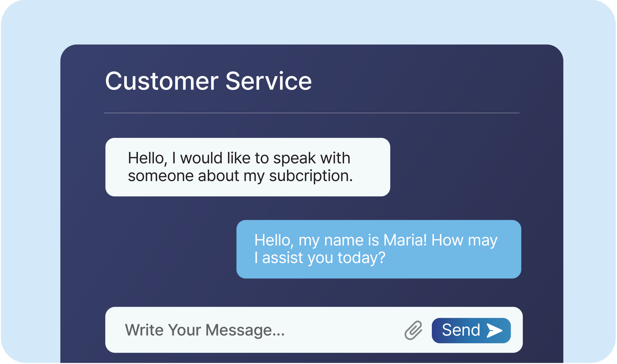
Task: Click the name "Maria!" in the reply
Action: coord(405,240)
